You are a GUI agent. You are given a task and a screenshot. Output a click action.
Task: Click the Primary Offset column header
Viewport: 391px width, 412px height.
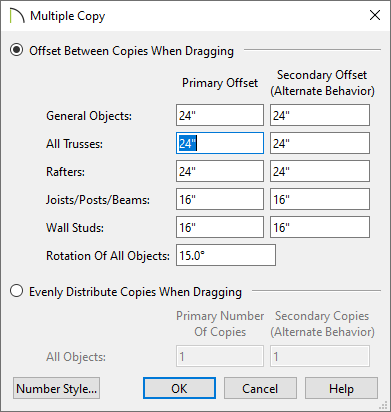220,83
